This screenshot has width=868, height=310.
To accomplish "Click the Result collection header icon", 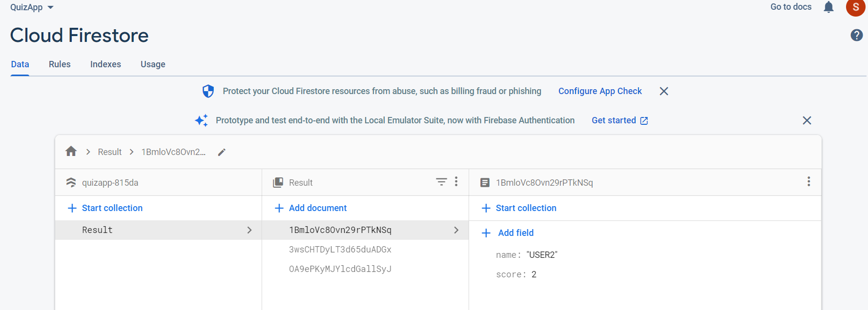I will pyautogui.click(x=278, y=182).
